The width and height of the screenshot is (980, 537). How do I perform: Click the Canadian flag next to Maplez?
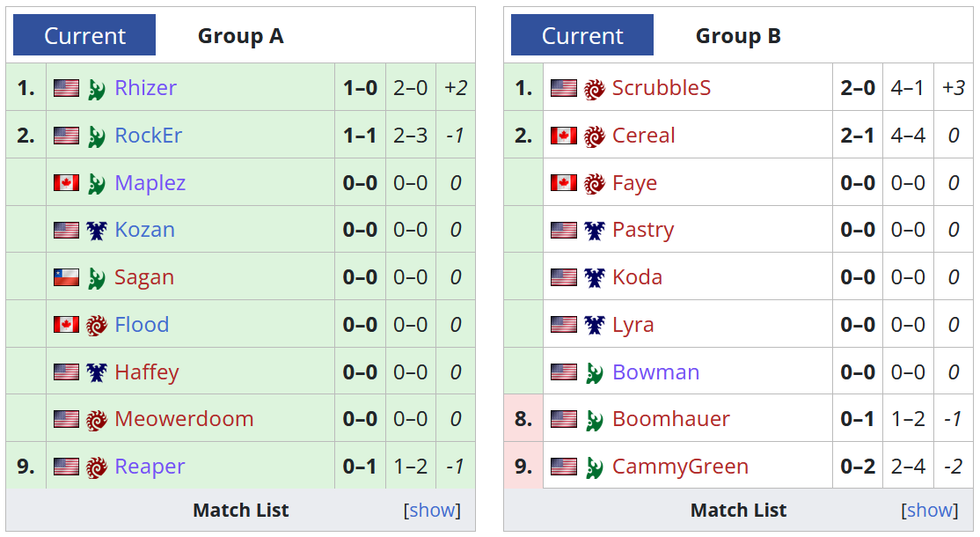(x=66, y=182)
